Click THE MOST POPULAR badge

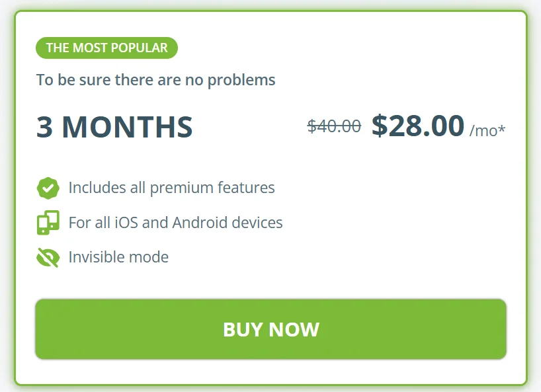pyautogui.click(x=106, y=48)
